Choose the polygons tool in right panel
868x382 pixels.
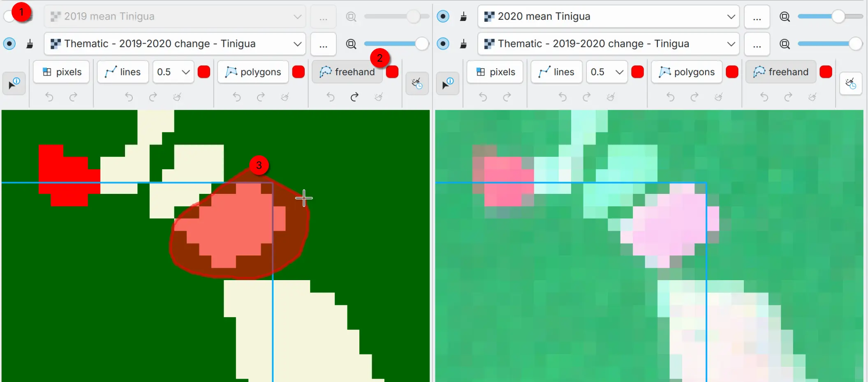click(x=687, y=72)
